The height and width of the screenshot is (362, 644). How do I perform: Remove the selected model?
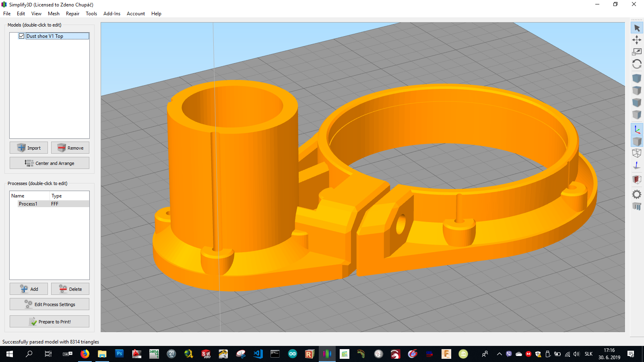click(70, 148)
